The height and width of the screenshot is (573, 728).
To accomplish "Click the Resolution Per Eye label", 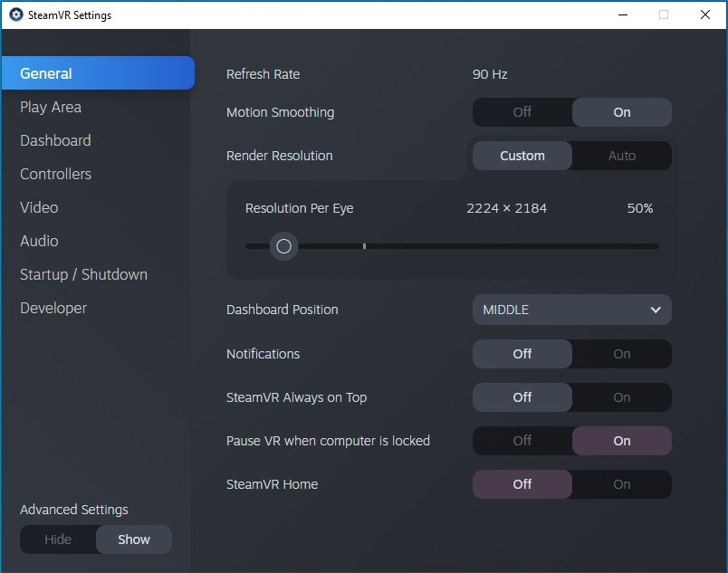I will click(299, 208).
